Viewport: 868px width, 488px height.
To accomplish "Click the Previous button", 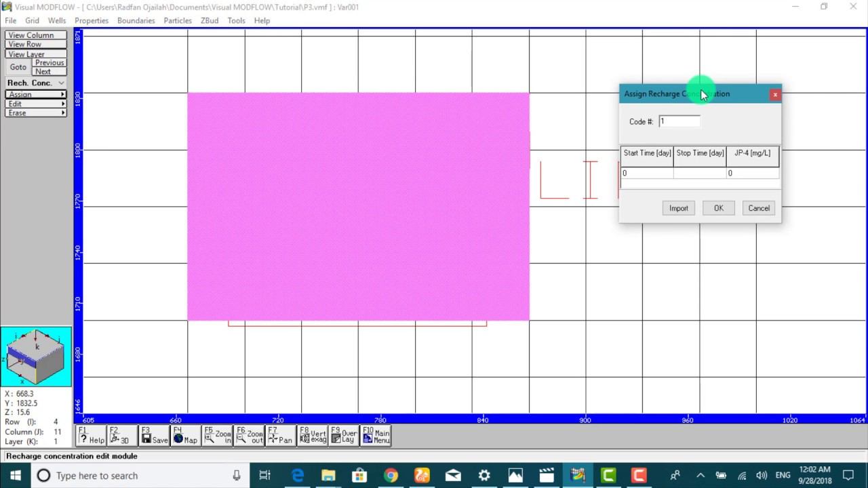I will [x=50, y=62].
